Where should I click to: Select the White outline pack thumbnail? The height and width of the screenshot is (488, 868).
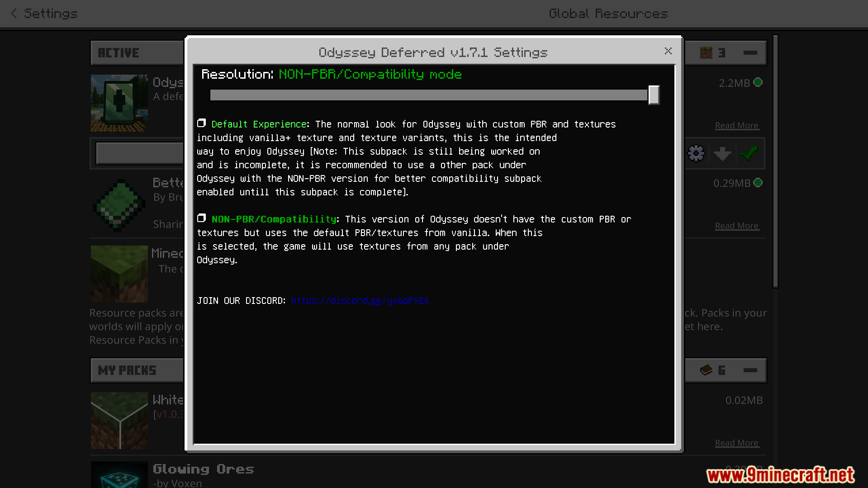119,421
